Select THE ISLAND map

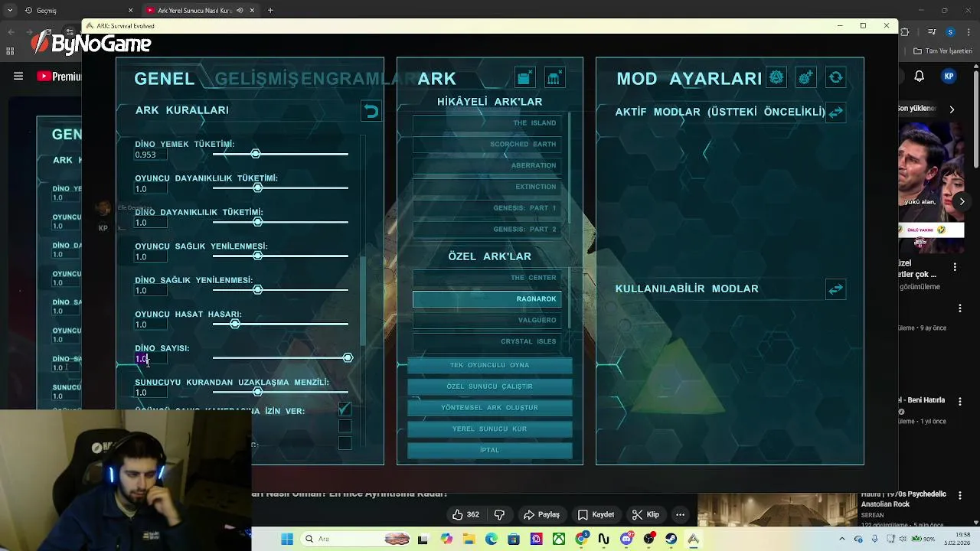pos(487,123)
